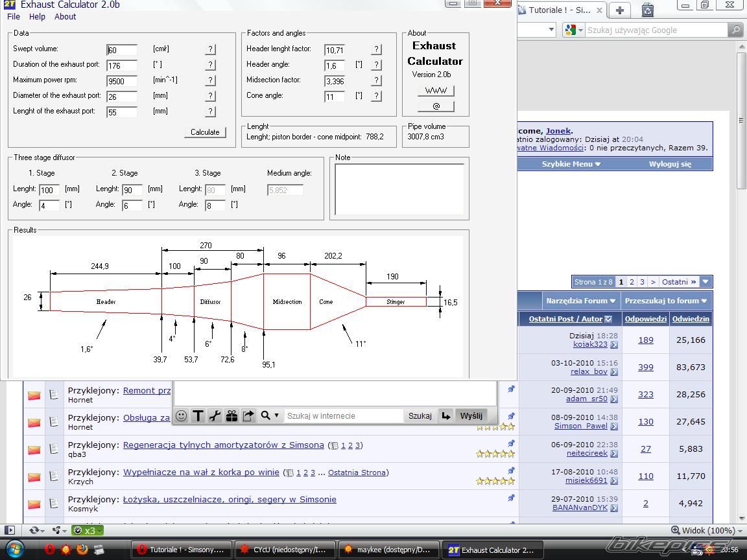Click the Wyślij send button

[x=471, y=416]
